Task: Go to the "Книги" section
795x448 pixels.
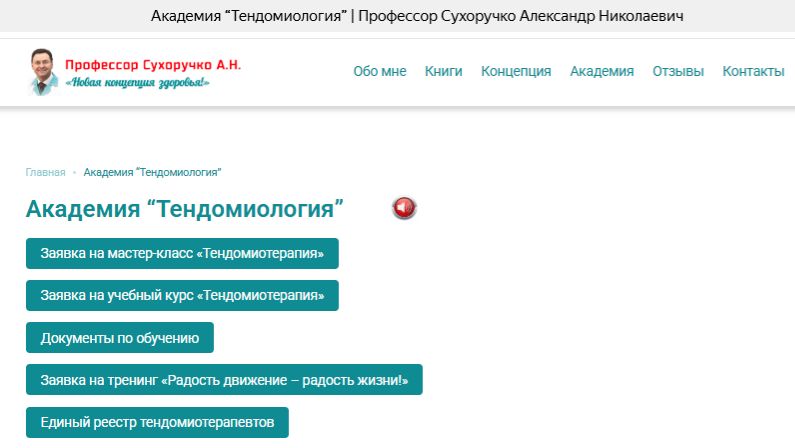Action: click(x=443, y=71)
